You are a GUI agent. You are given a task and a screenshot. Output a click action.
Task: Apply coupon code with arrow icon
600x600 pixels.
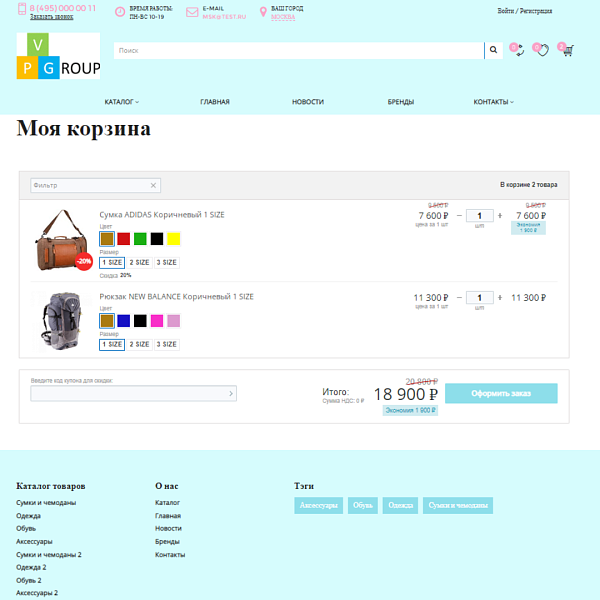tap(232, 394)
